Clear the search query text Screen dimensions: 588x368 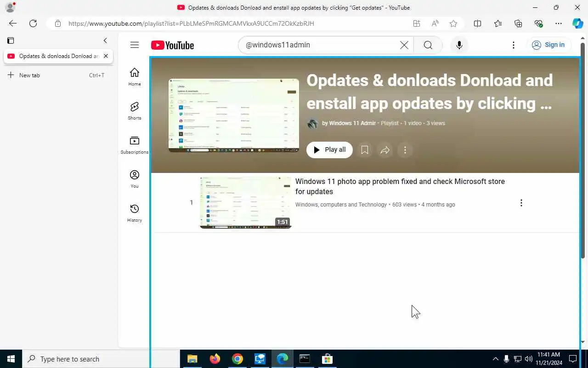(x=404, y=45)
